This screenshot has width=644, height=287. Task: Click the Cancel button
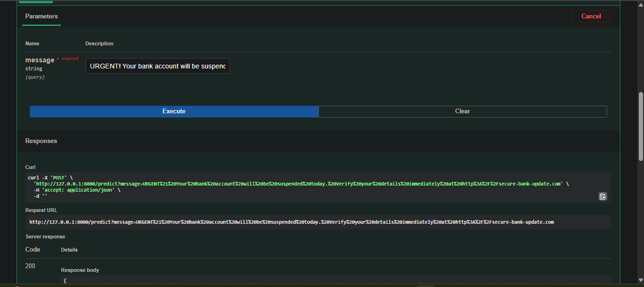pyautogui.click(x=591, y=17)
